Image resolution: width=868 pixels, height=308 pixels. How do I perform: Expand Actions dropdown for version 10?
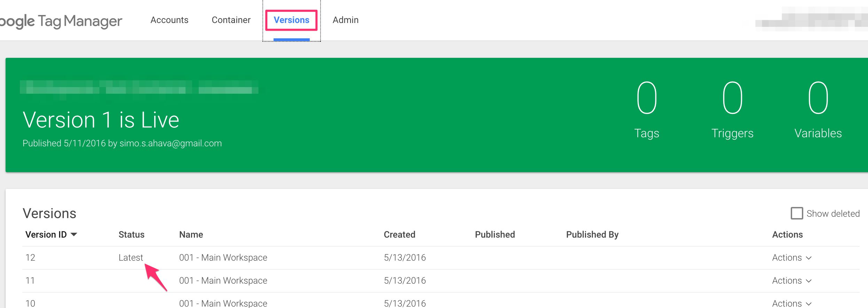pyautogui.click(x=792, y=303)
